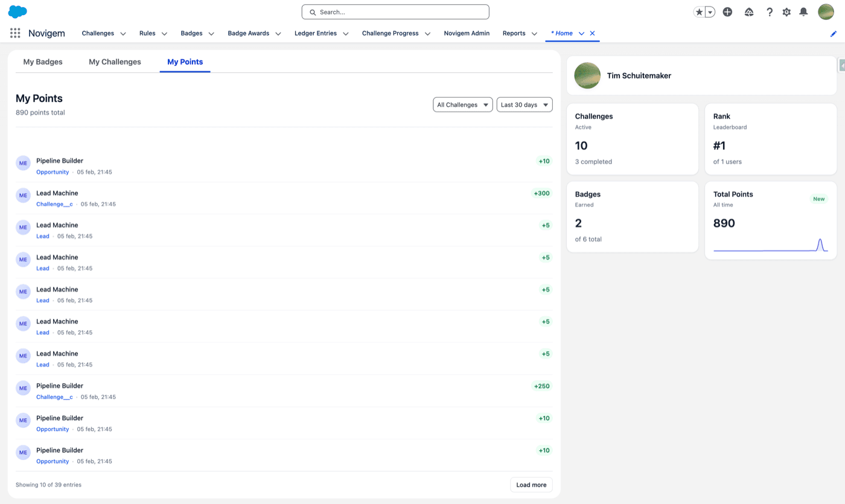Click the '890 points total' text

[x=40, y=113]
